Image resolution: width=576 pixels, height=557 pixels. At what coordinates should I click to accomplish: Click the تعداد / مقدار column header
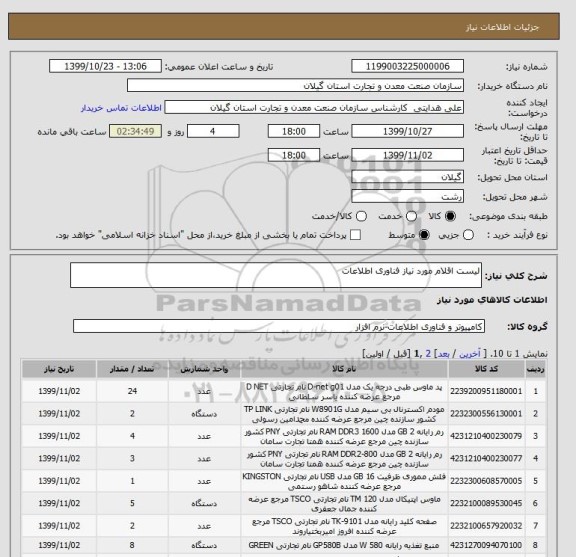[132, 369]
